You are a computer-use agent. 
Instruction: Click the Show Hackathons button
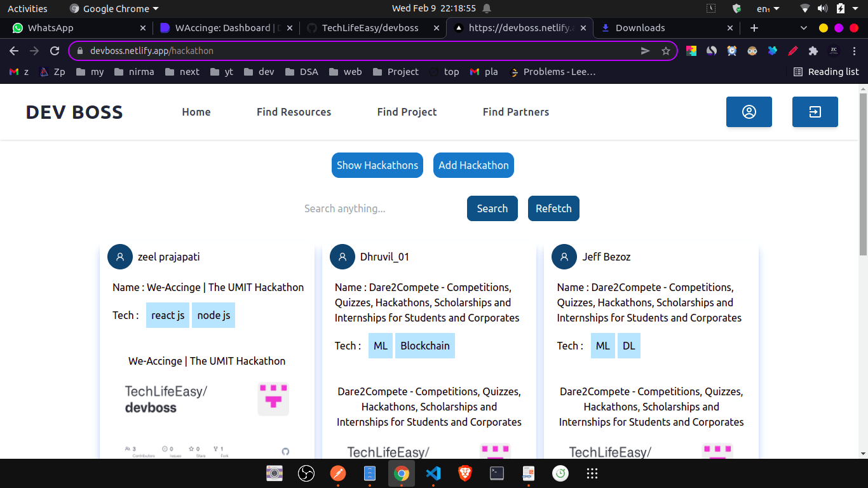pos(377,165)
